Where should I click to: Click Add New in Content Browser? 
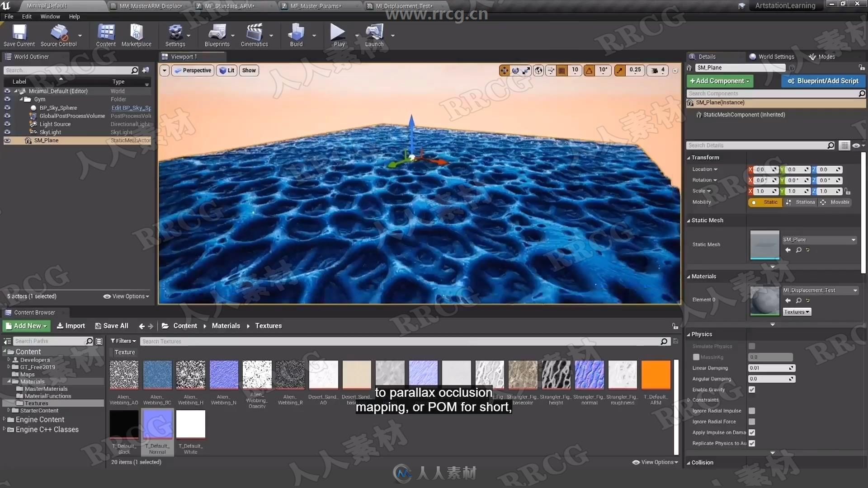point(27,326)
